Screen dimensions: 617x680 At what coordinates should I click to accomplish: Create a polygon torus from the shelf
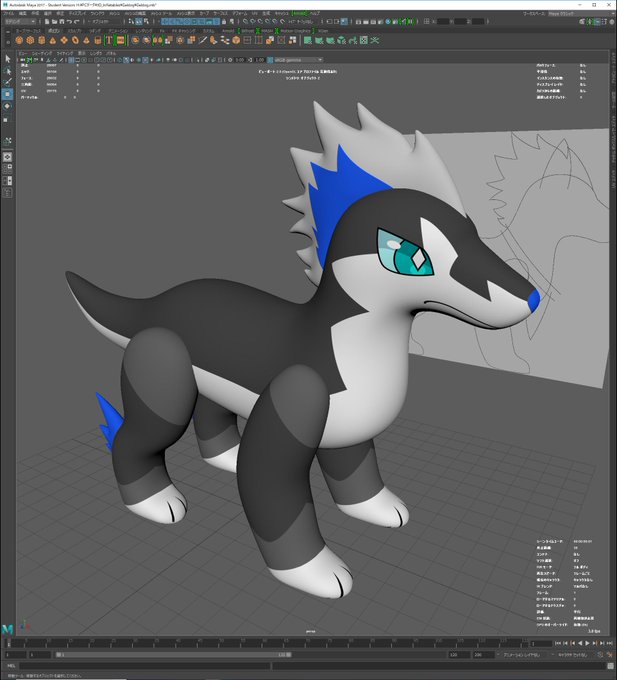(x=75, y=40)
